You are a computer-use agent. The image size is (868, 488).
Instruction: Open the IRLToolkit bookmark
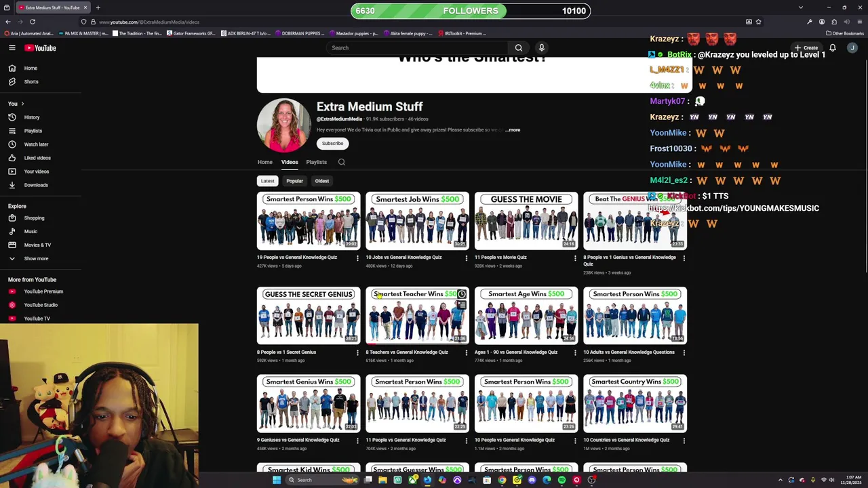(x=462, y=33)
